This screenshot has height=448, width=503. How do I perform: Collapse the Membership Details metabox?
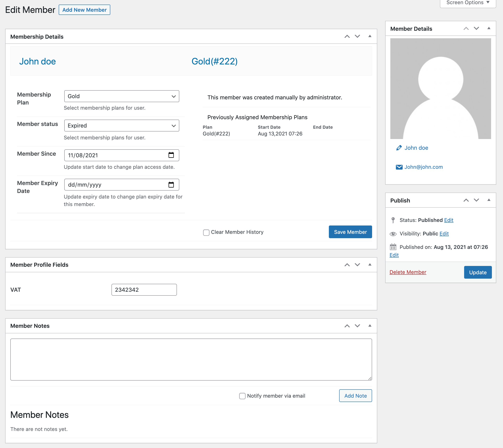(x=370, y=36)
